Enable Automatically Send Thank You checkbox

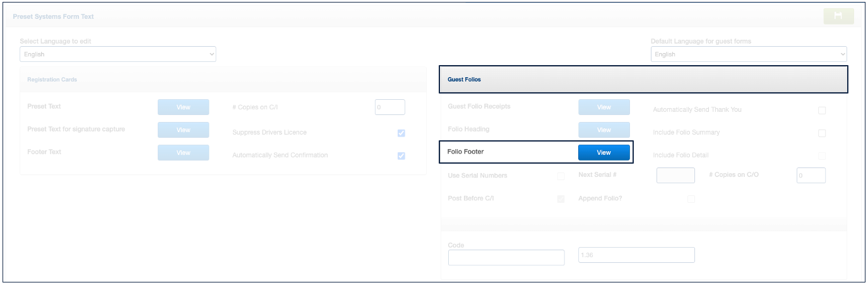(x=822, y=111)
